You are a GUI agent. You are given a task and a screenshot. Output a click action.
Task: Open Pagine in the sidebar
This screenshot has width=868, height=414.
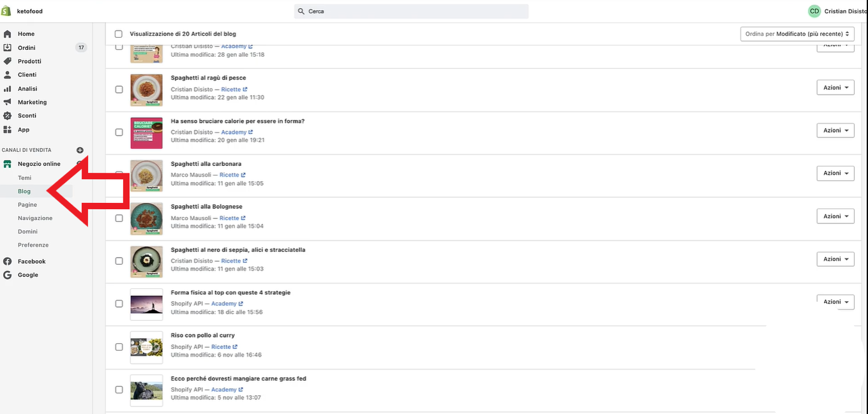(x=27, y=205)
